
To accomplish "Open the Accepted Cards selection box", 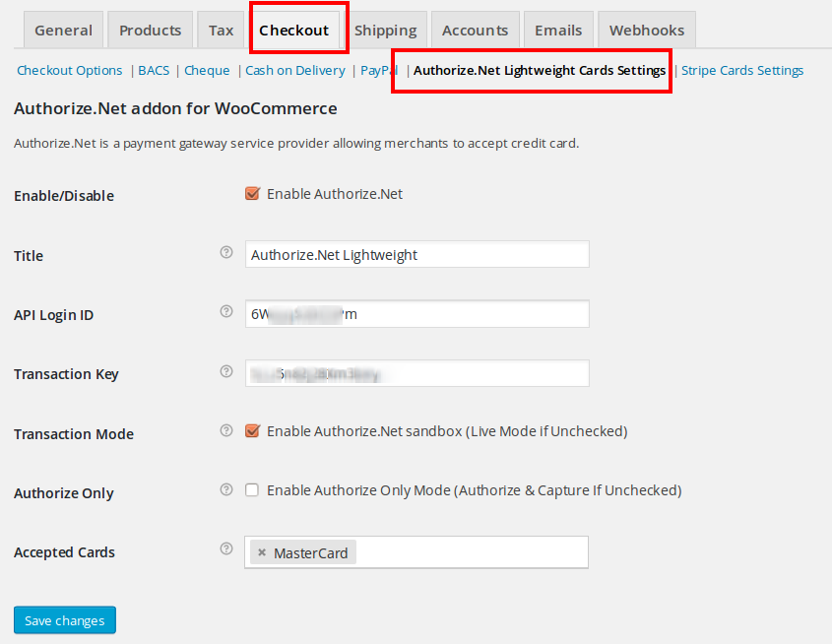I will 416,552.
